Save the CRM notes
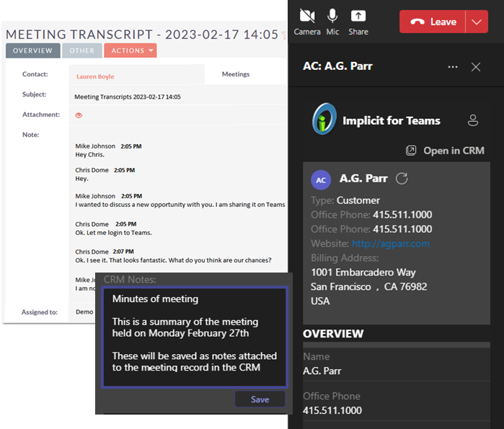 [260, 399]
